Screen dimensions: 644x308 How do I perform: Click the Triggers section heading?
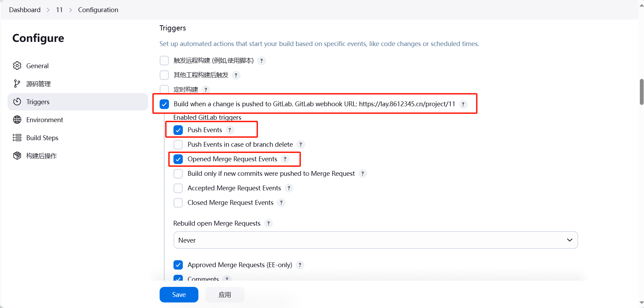(x=173, y=28)
